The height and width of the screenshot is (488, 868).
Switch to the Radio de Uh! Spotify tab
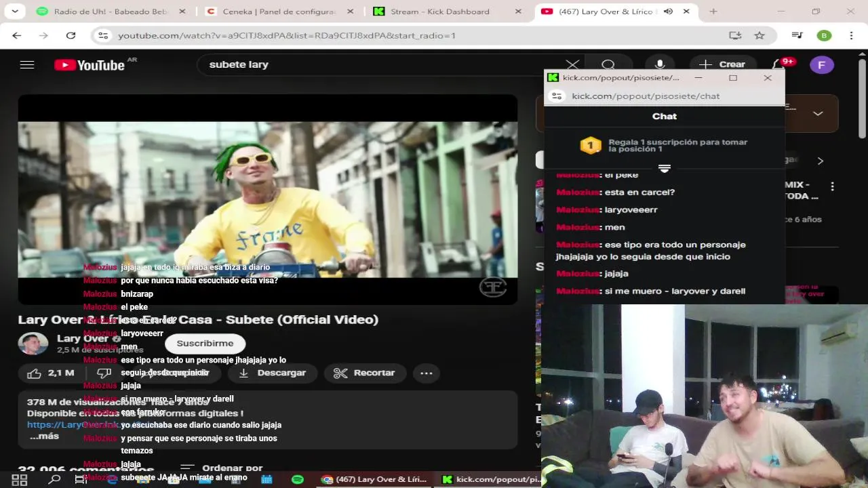(x=112, y=12)
